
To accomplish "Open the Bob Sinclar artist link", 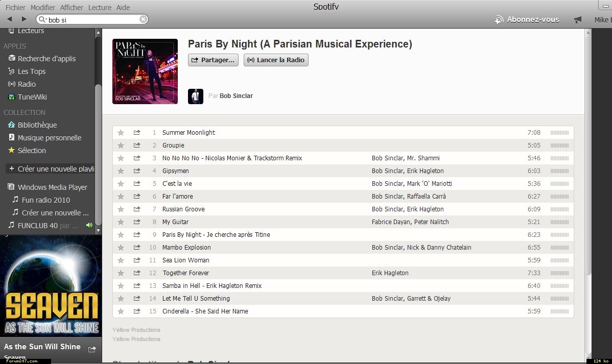I will point(236,96).
